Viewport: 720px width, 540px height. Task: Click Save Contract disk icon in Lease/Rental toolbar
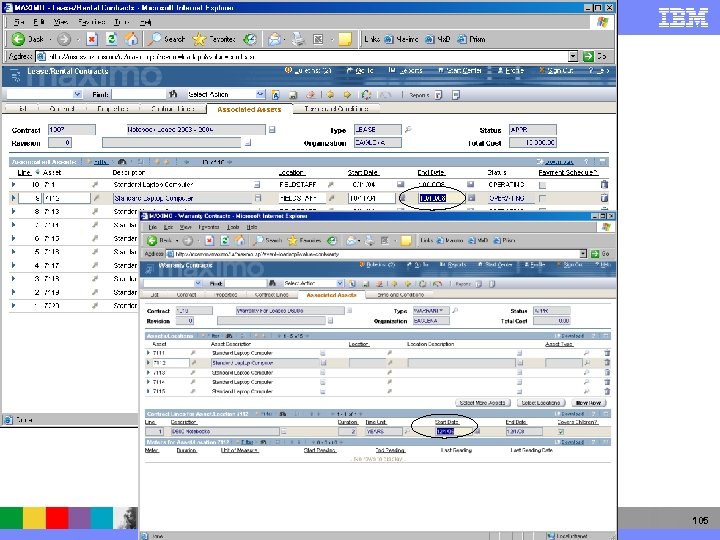click(292, 95)
